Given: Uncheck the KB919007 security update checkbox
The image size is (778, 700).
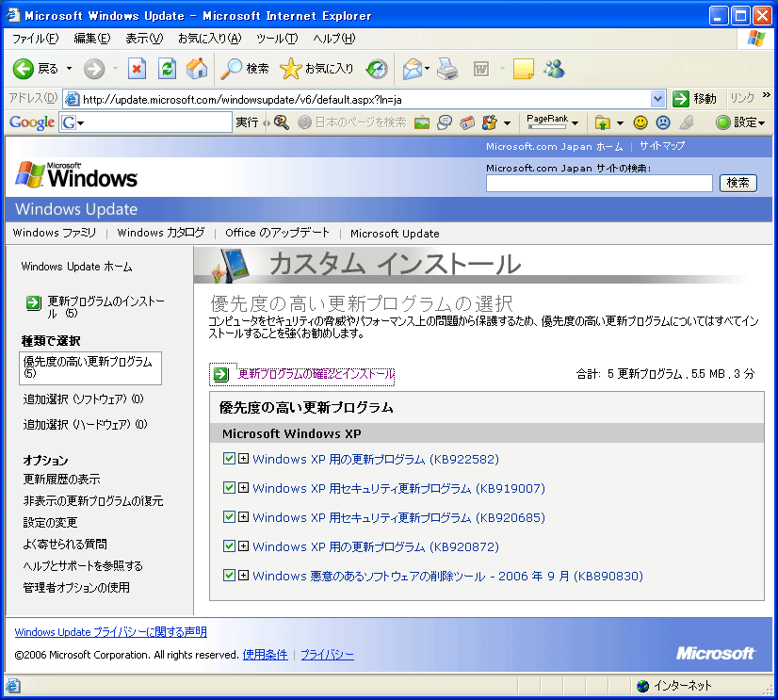Looking at the screenshot, I should click(x=229, y=487).
